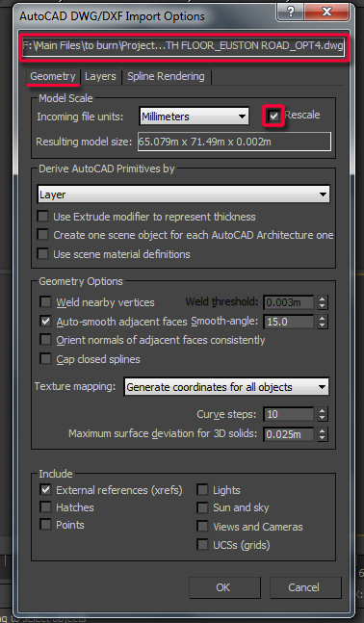Expand the Derive AutoCAD Primitives by Layer dropdown
This screenshot has width=364, height=623.
[183, 195]
